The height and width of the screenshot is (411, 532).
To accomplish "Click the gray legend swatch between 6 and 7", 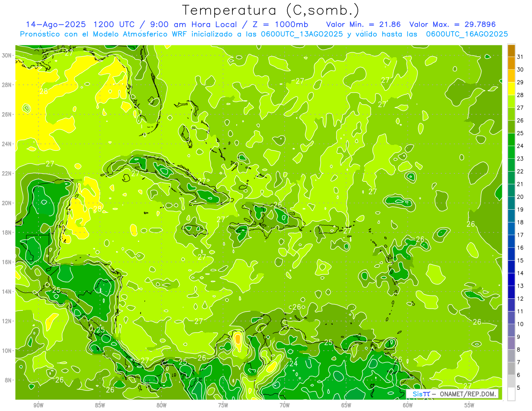I will pyautogui.click(x=511, y=368).
